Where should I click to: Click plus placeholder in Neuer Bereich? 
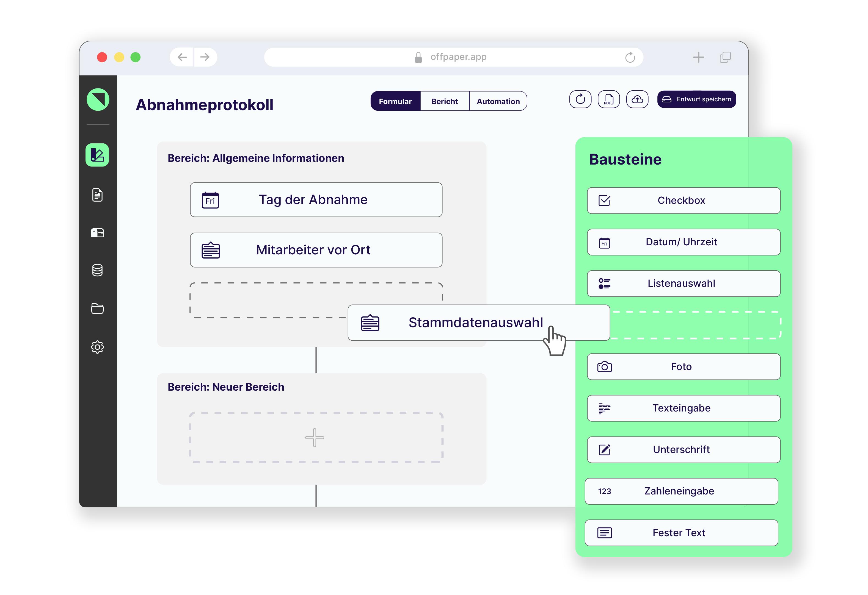point(315,438)
